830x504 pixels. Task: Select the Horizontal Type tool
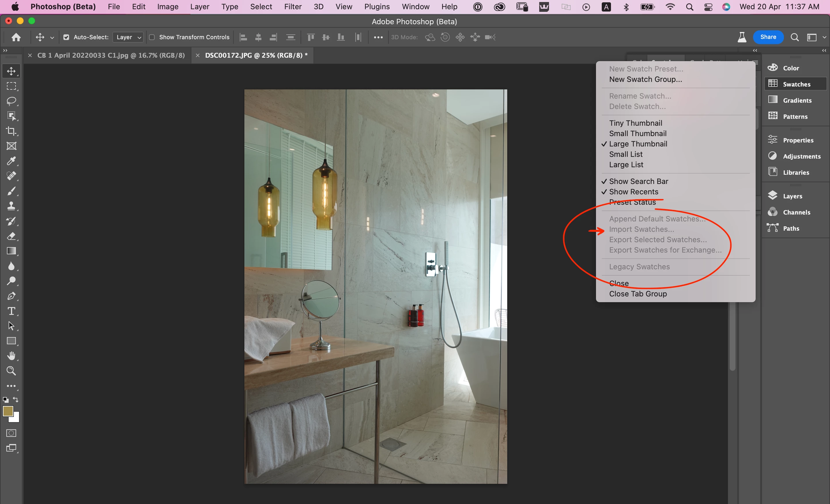pos(11,311)
